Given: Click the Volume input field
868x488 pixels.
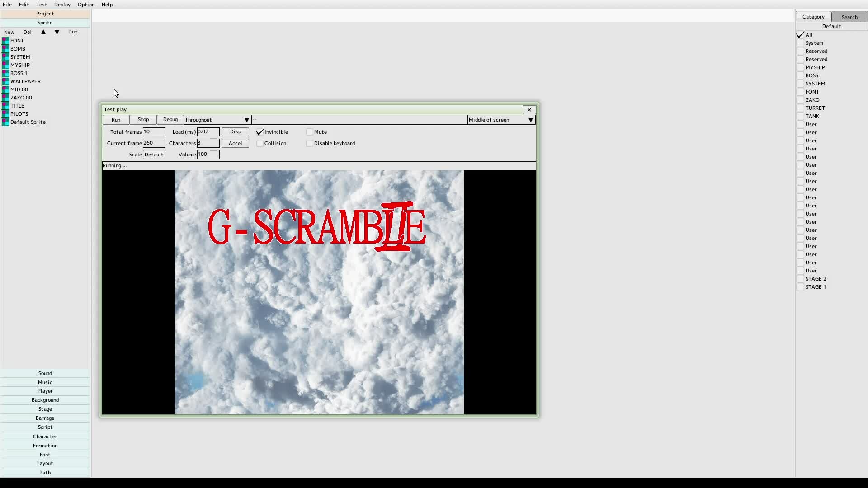Looking at the screenshot, I should click(x=208, y=155).
